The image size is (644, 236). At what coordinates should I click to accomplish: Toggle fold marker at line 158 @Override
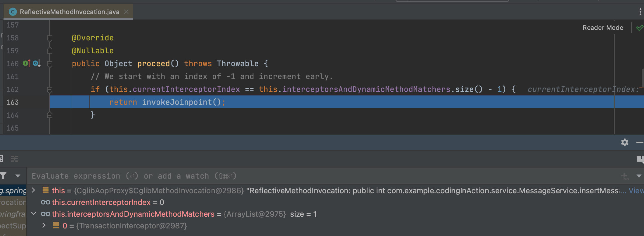point(50,38)
